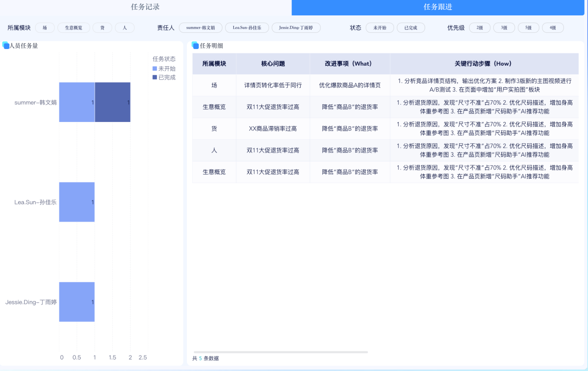Toggle 未开始 in the chart legend
The image size is (588, 371).
point(164,69)
